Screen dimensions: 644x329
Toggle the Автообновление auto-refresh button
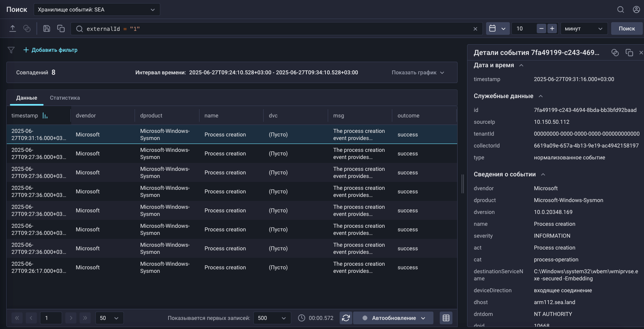point(393,318)
